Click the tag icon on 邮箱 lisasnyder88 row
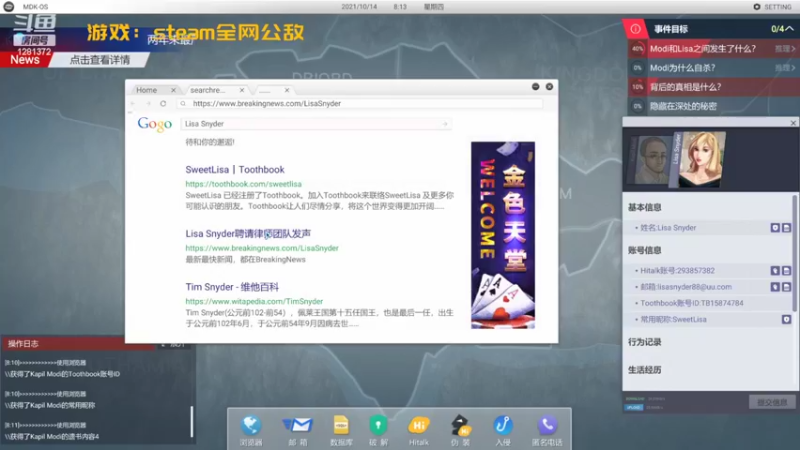Screen dimensions: 800x450 [774, 287]
